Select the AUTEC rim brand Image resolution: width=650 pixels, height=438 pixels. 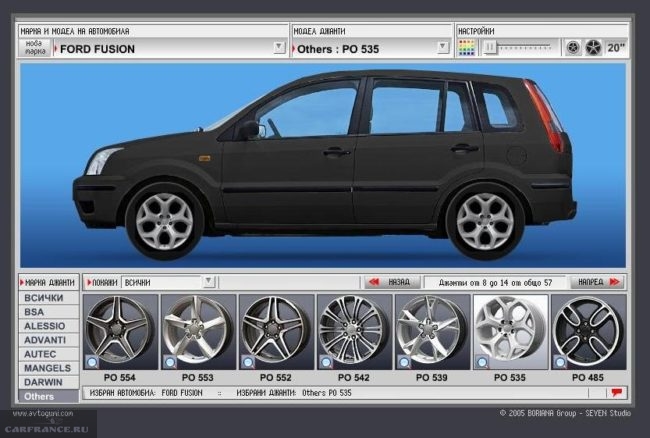(49, 354)
